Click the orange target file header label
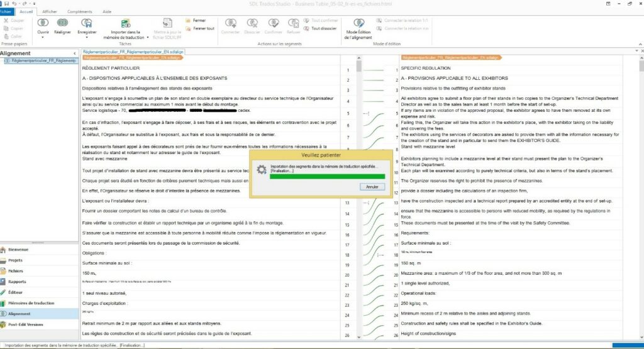The width and height of the screenshot is (644, 349). (451, 58)
